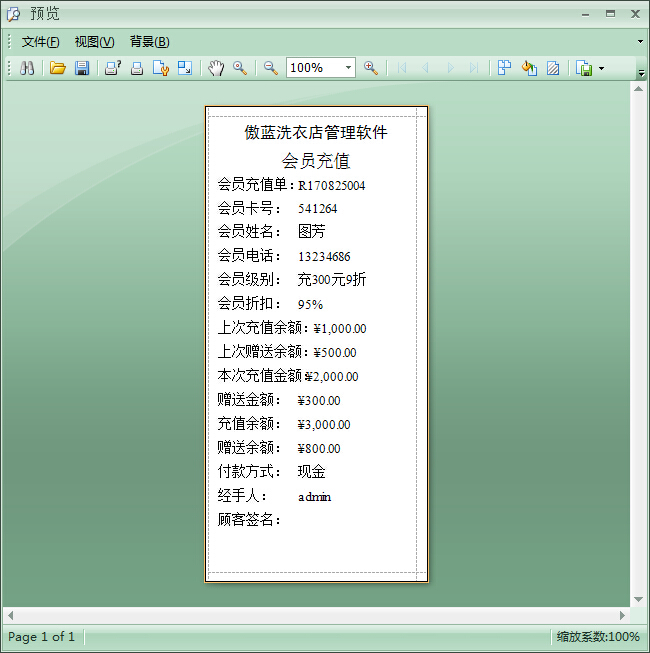This screenshot has width=650, height=653.
Task: Open a document with the folder icon
Action: tap(58, 68)
